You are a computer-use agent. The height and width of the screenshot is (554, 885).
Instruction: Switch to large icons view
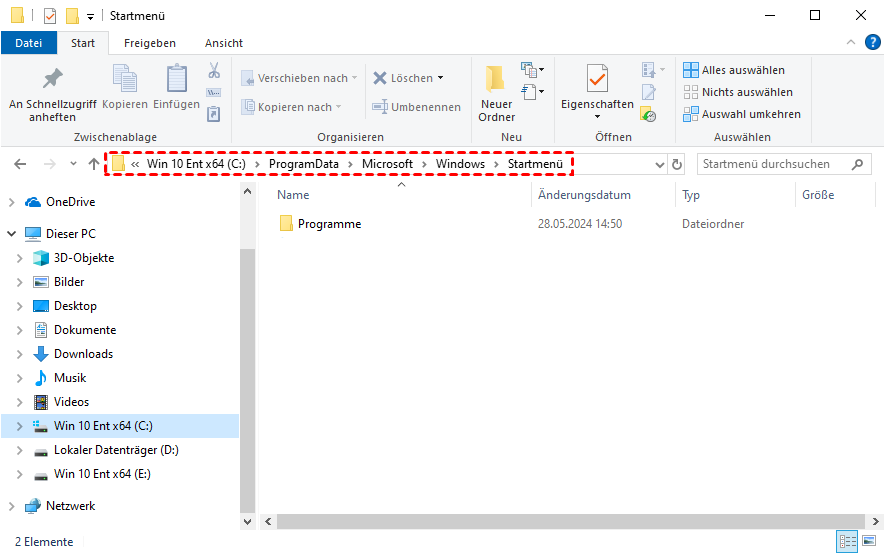point(870,540)
